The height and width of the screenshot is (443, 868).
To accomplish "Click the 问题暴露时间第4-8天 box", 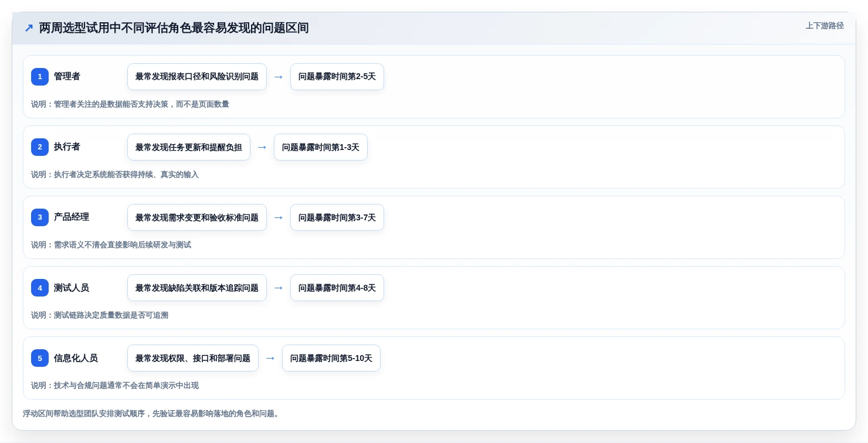I will (337, 288).
